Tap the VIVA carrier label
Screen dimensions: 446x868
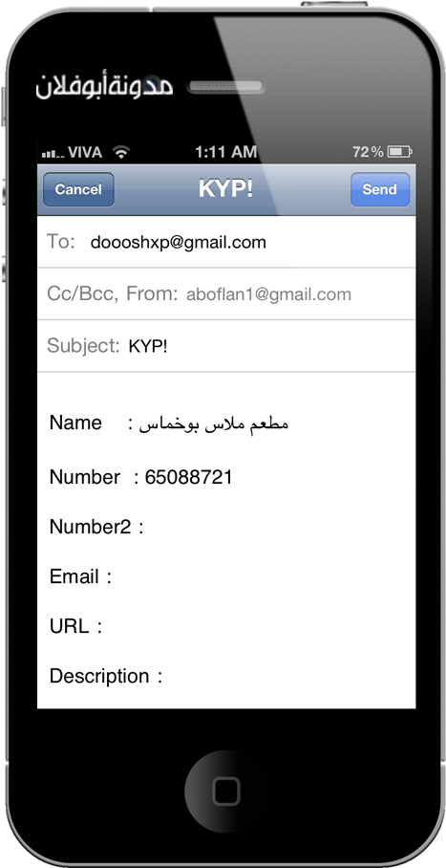coord(85,152)
